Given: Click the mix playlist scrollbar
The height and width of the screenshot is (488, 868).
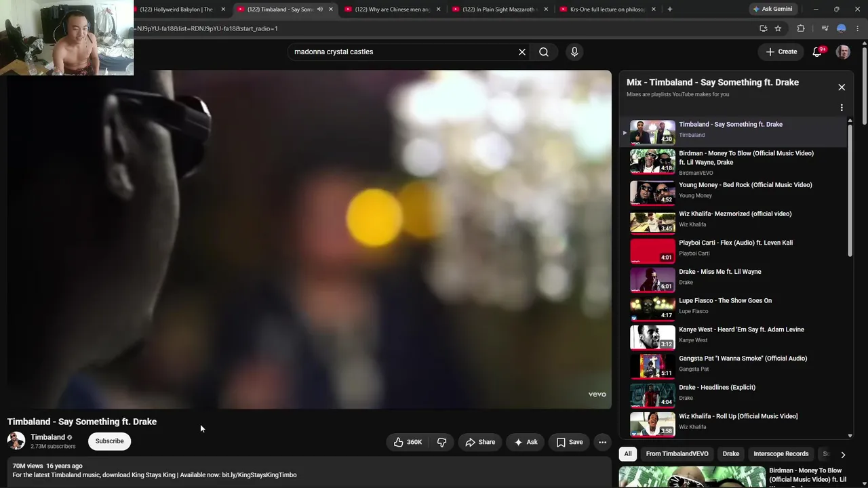Looking at the screenshot, I should click(850, 190).
